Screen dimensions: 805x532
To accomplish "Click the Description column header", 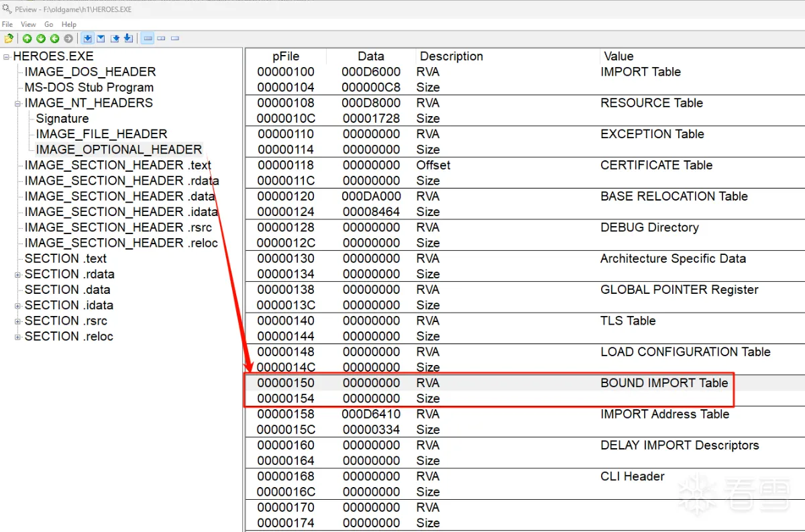I will point(451,56).
